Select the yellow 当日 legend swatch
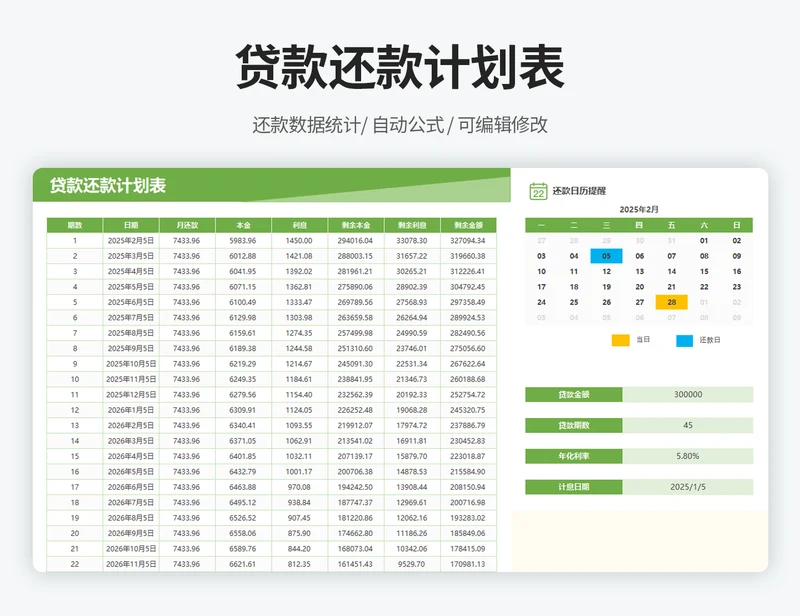This screenshot has width=800, height=616. [x=620, y=340]
